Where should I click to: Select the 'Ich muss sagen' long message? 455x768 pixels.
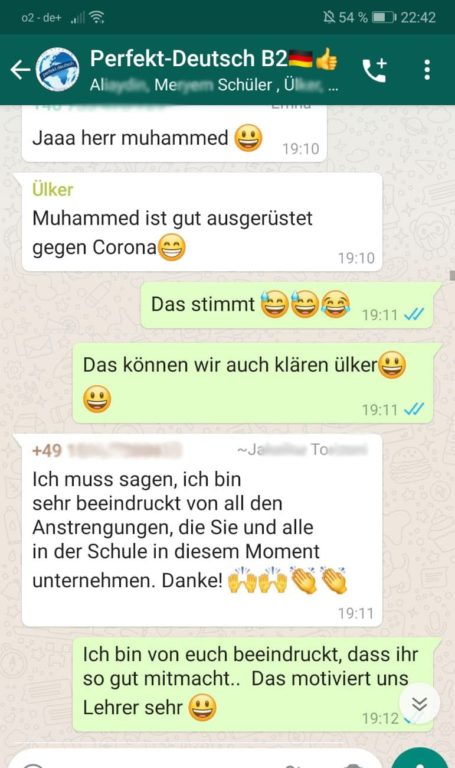click(202, 530)
